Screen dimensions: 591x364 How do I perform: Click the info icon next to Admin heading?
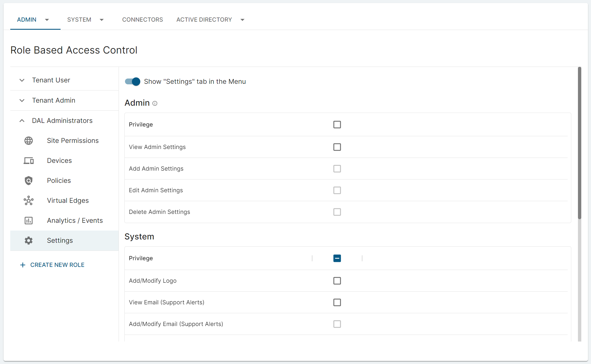(x=155, y=103)
